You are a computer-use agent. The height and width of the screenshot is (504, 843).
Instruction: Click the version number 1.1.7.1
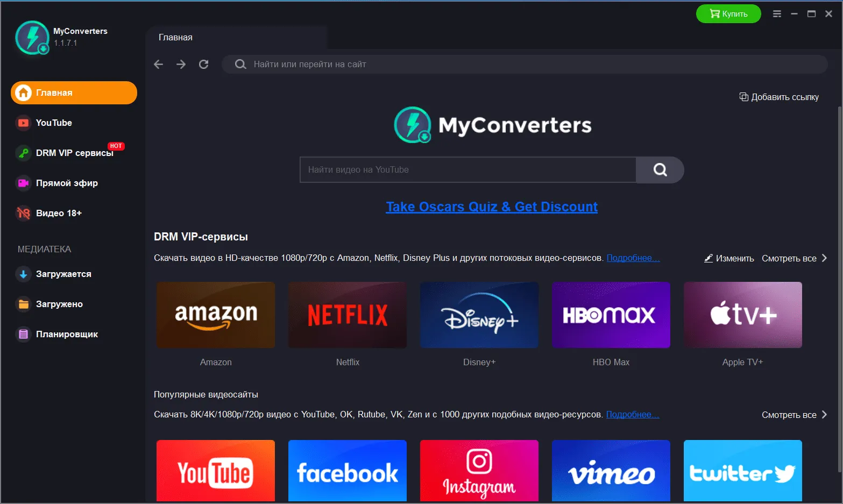click(x=66, y=43)
